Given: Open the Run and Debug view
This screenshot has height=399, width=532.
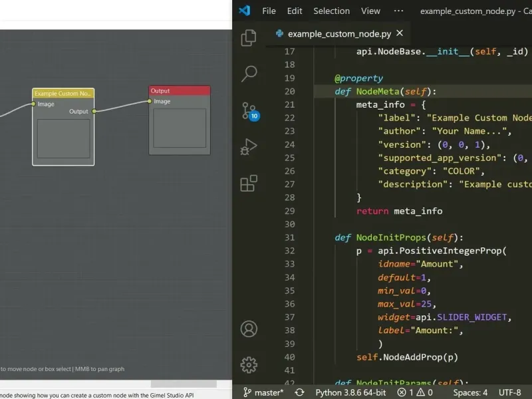Looking at the screenshot, I should (249, 146).
